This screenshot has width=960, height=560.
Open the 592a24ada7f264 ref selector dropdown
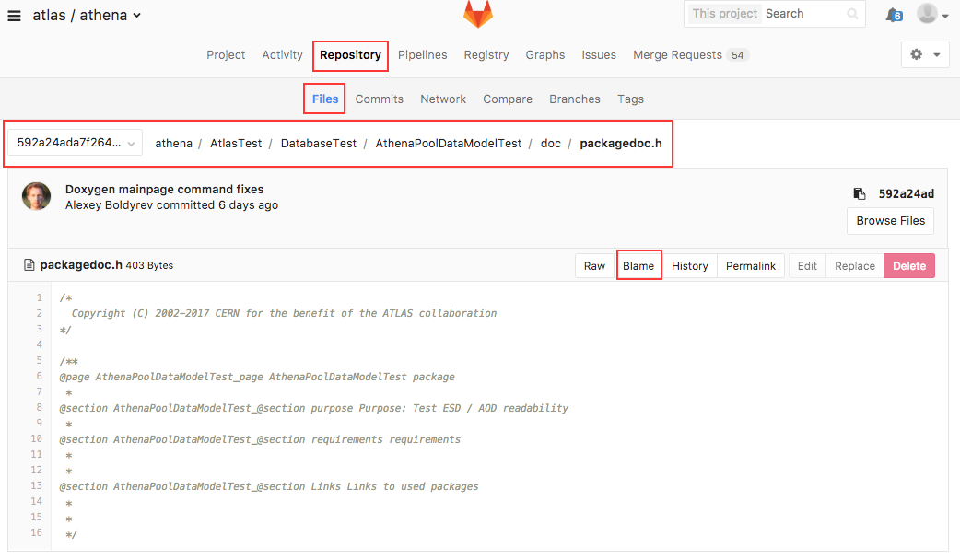76,143
